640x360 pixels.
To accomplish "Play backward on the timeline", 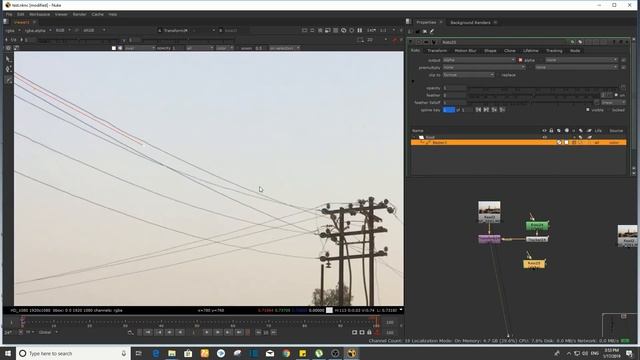I will pyautogui.click(x=180, y=333).
